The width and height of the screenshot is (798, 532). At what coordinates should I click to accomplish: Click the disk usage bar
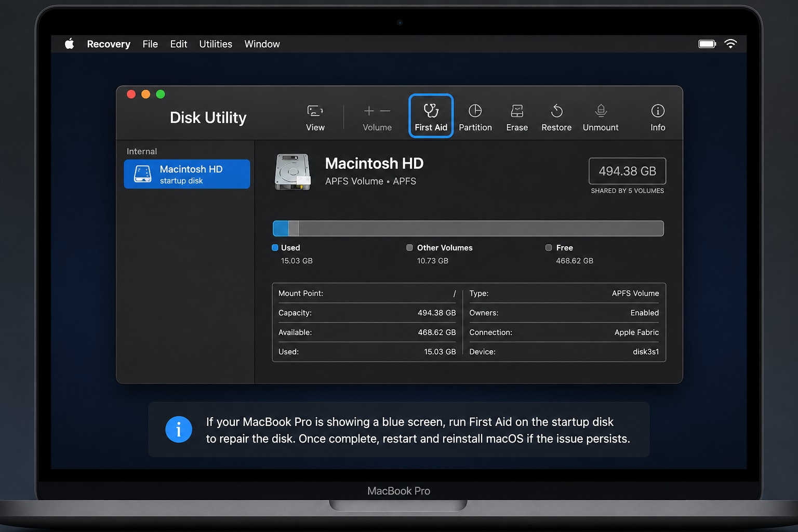468,229
